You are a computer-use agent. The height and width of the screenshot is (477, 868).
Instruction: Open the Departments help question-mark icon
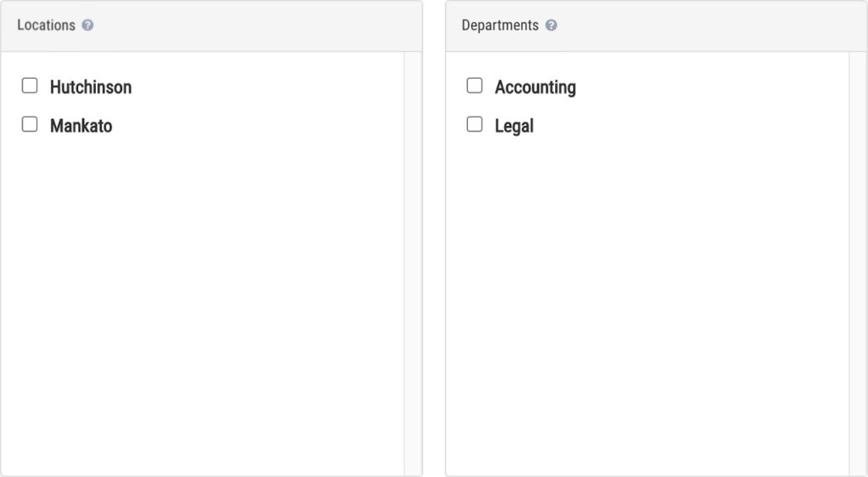click(x=551, y=25)
